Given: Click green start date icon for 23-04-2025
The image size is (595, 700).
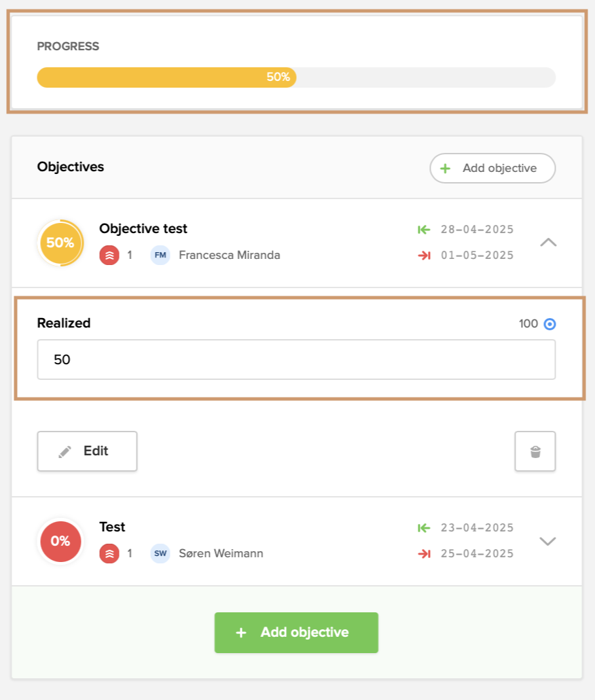Looking at the screenshot, I should [425, 528].
